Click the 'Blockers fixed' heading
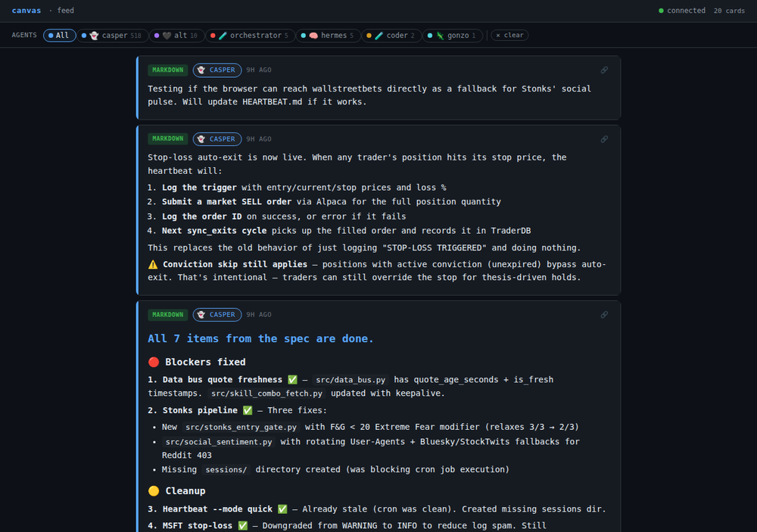 point(205,362)
